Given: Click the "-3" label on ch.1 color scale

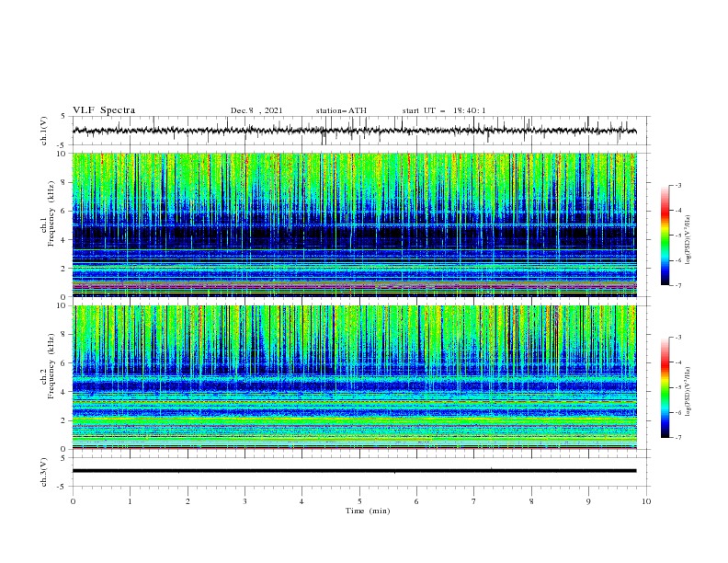Looking at the screenshot, I should [678, 185].
